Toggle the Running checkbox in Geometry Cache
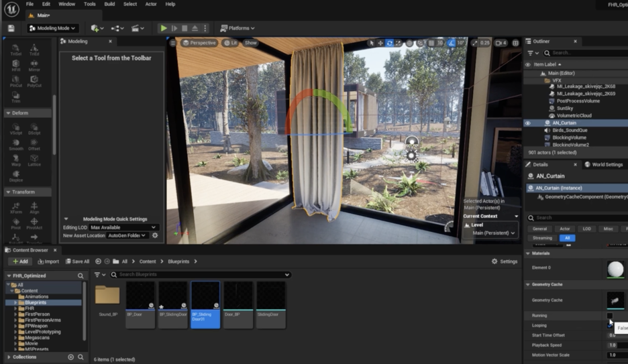This screenshot has height=364, width=628. (610, 316)
